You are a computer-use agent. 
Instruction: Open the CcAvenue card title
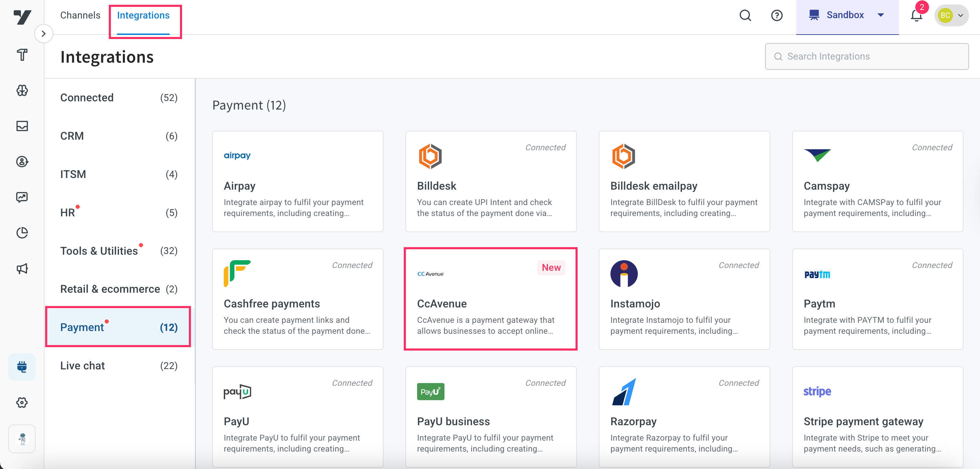442,303
